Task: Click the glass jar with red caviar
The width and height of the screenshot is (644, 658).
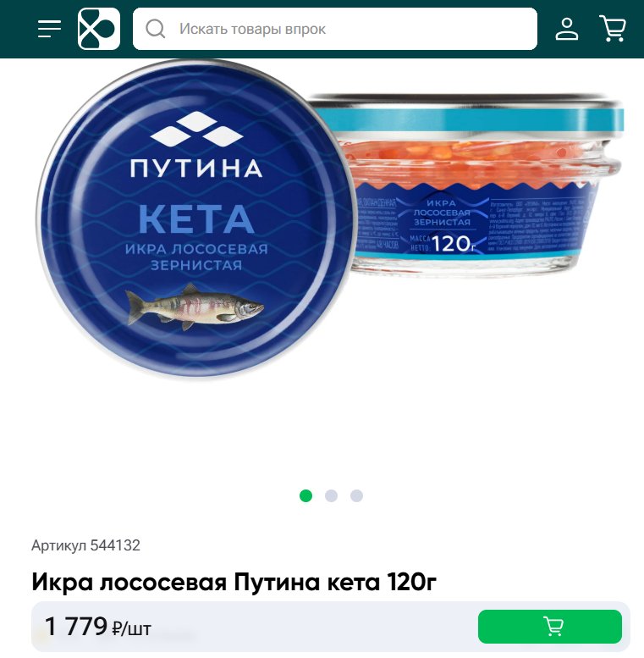Action: (x=474, y=185)
